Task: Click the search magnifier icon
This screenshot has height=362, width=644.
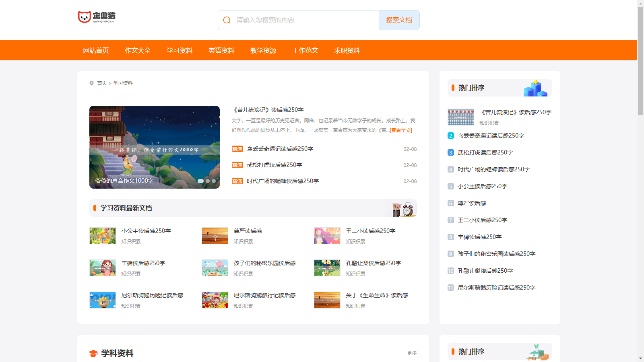Action: tap(227, 20)
